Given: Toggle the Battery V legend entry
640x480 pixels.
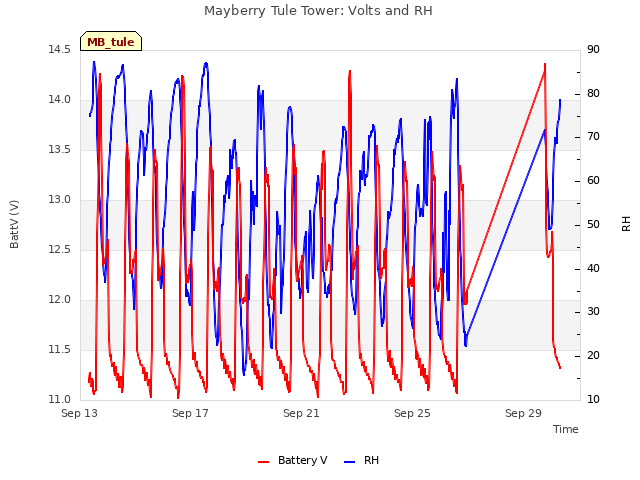Looking at the screenshot, I should tap(293, 460).
